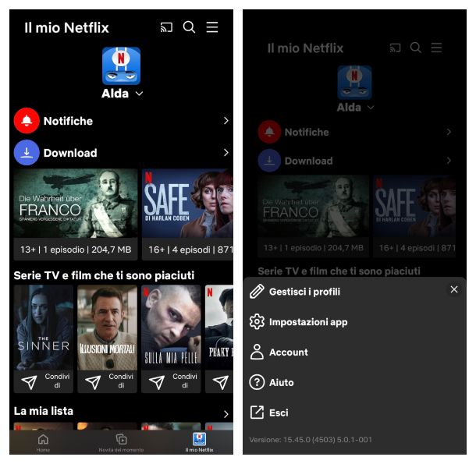Screen dimensions: 476x464
Task: Share The Sinner via paper-plane icon
Action: click(x=29, y=382)
